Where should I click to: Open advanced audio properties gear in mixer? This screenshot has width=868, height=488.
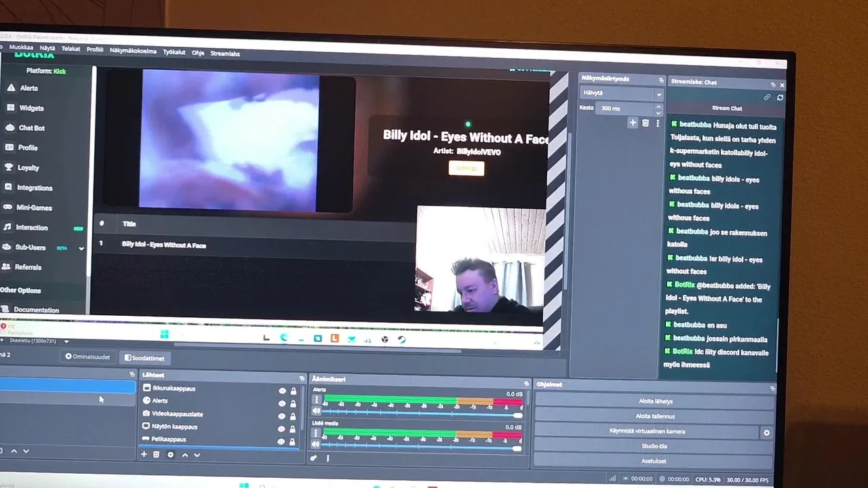[314, 458]
